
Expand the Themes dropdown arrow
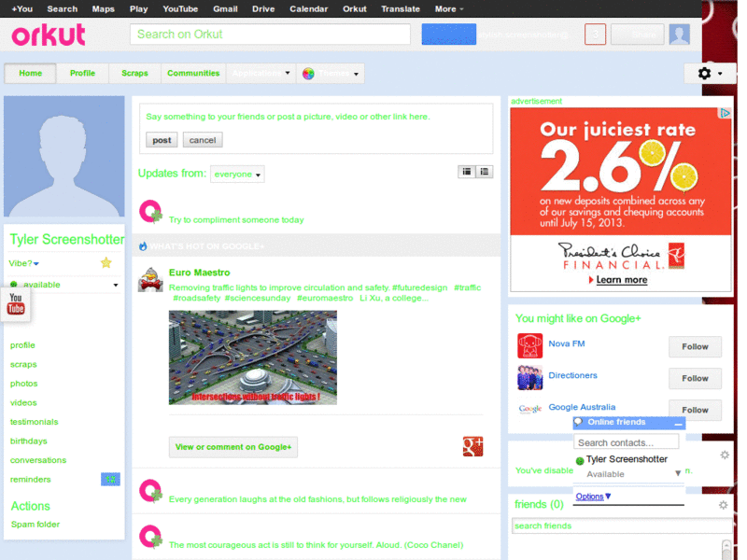coord(357,74)
